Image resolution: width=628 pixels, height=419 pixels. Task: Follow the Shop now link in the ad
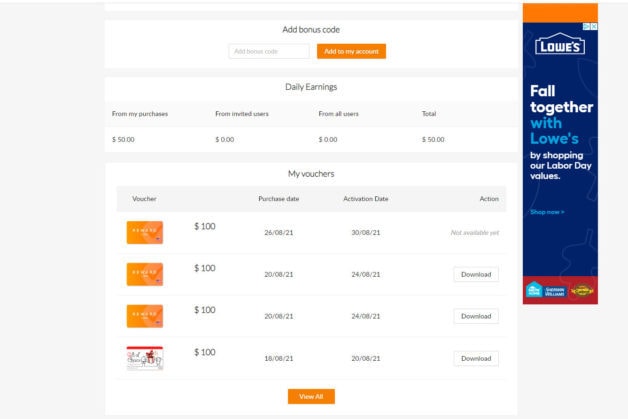[x=547, y=212]
